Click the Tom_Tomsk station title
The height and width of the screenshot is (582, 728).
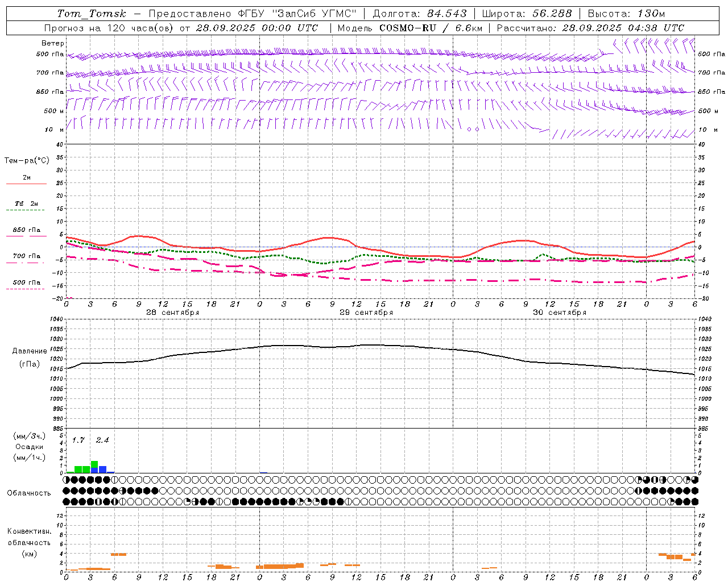coord(92,14)
